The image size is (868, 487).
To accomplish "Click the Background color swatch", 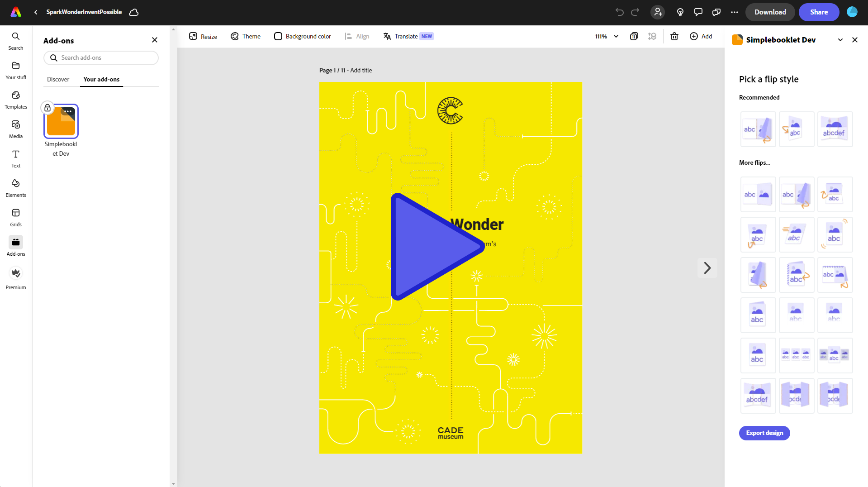I will click(278, 36).
